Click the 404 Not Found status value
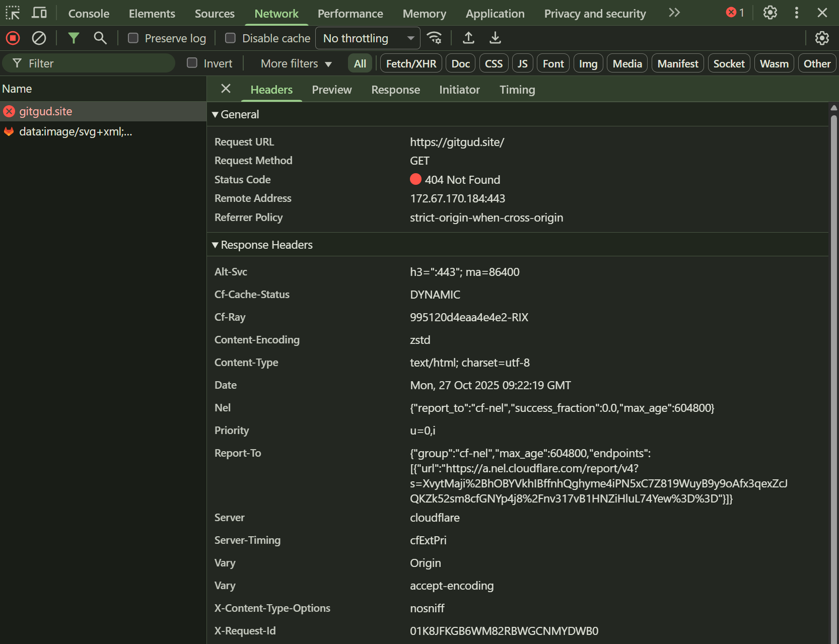 (x=462, y=180)
